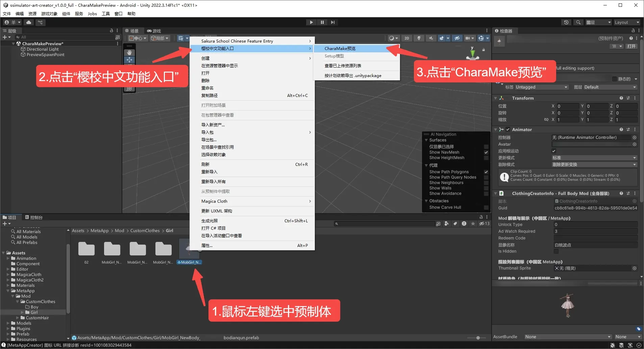The image size is (644, 349).
Task: Select the Hand tool in scene view
Action: tap(129, 52)
